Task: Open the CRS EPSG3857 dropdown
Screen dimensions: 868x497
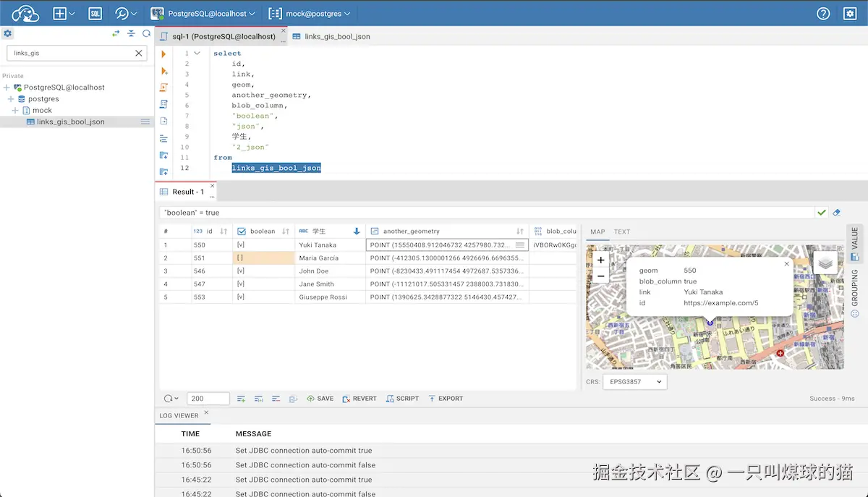Action: pyautogui.click(x=635, y=382)
